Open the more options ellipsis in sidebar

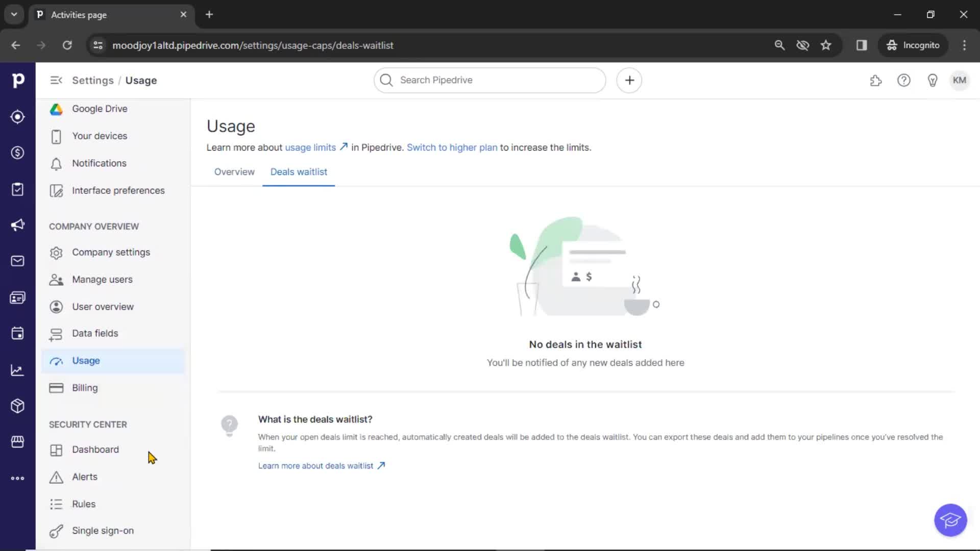[18, 479]
